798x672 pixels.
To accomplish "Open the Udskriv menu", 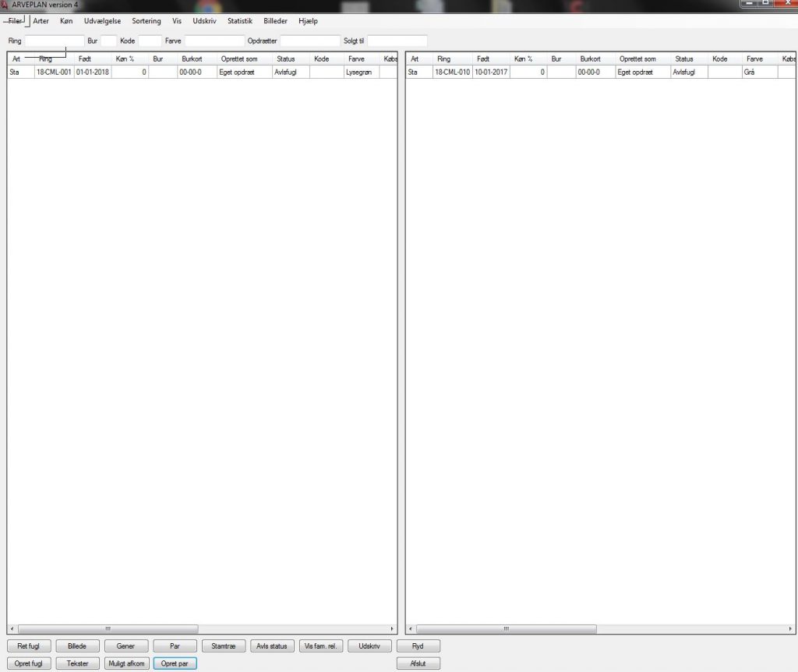I will (x=205, y=21).
